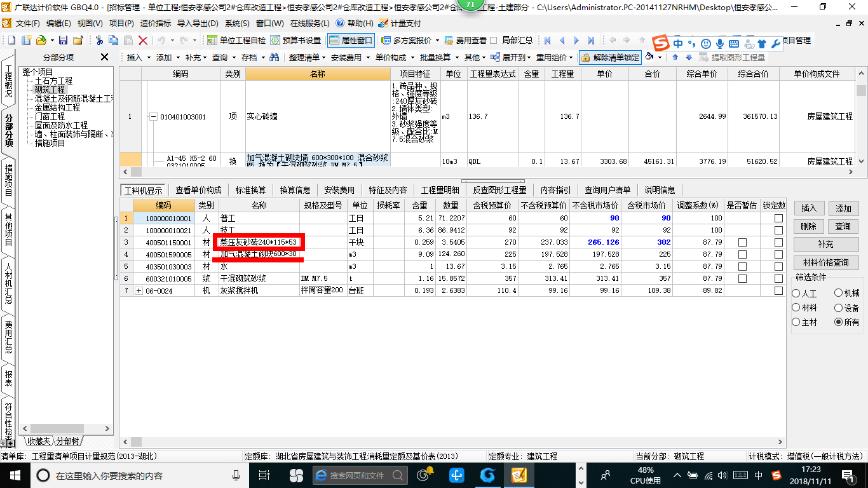Click Windows taskbar search box
868x488 pixels.
[139, 475]
